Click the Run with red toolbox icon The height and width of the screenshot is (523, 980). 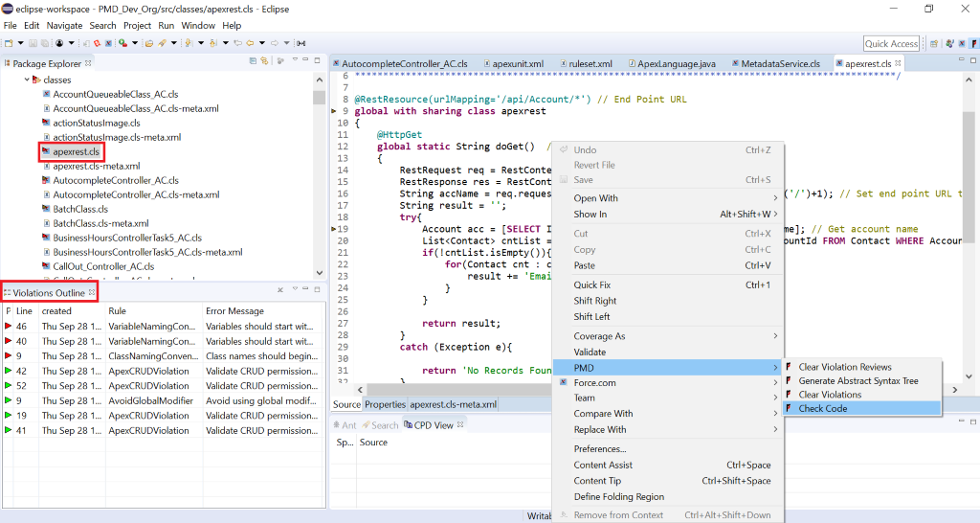click(x=123, y=43)
